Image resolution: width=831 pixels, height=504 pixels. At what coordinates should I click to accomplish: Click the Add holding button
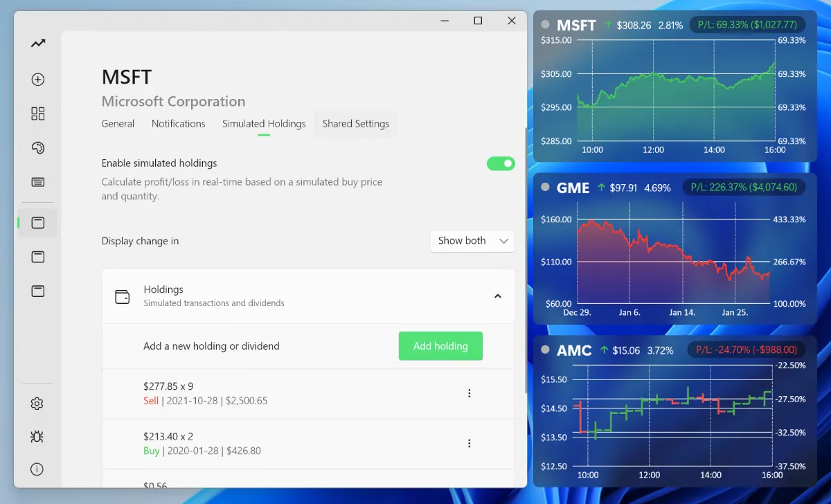(x=440, y=345)
